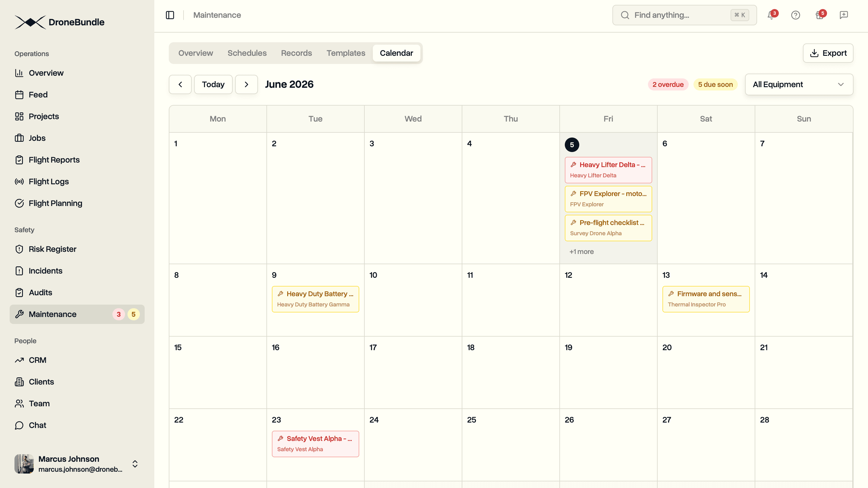This screenshot has height=488, width=868.
Task: Click the Today button
Action: click(213, 84)
